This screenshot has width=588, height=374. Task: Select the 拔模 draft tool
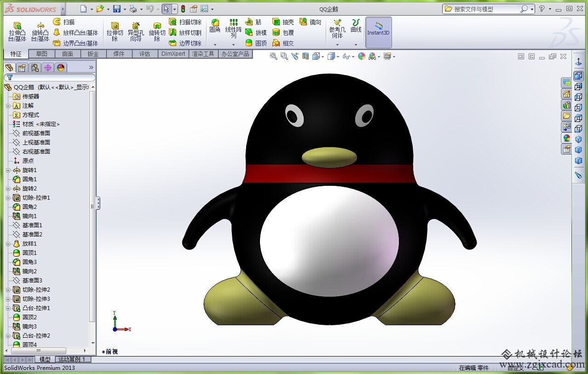point(256,33)
